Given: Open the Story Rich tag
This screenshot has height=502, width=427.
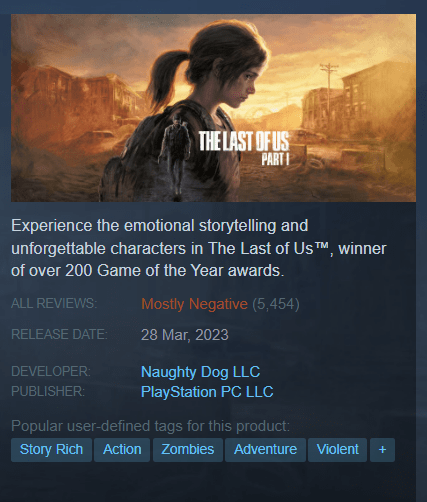Looking at the screenshot, I should (x=51, y=450).
